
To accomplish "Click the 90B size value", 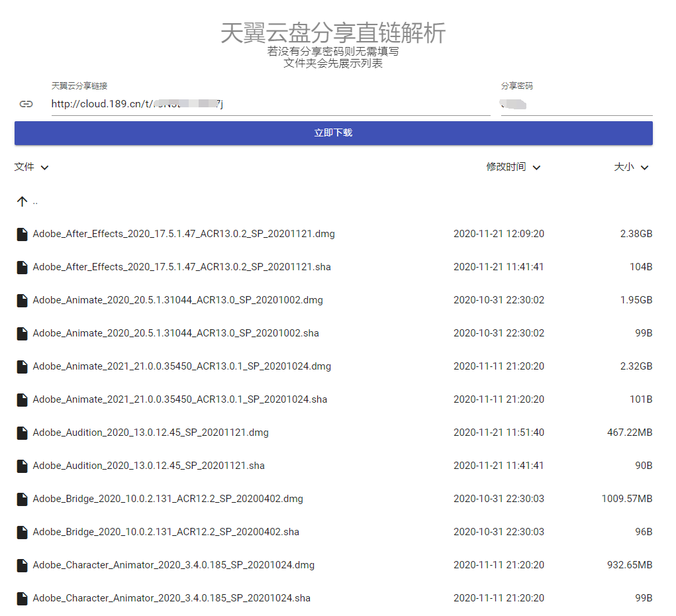I will (x=644, y=466).
